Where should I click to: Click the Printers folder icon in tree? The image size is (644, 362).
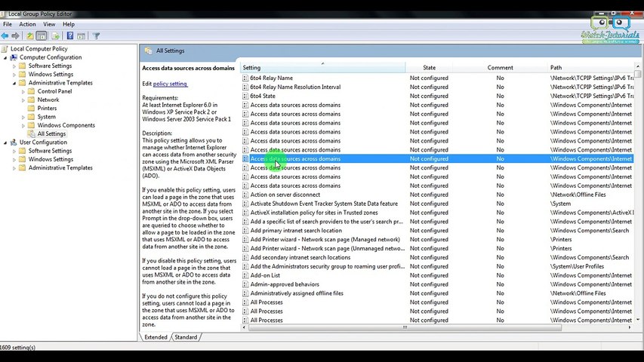point(31,109)
